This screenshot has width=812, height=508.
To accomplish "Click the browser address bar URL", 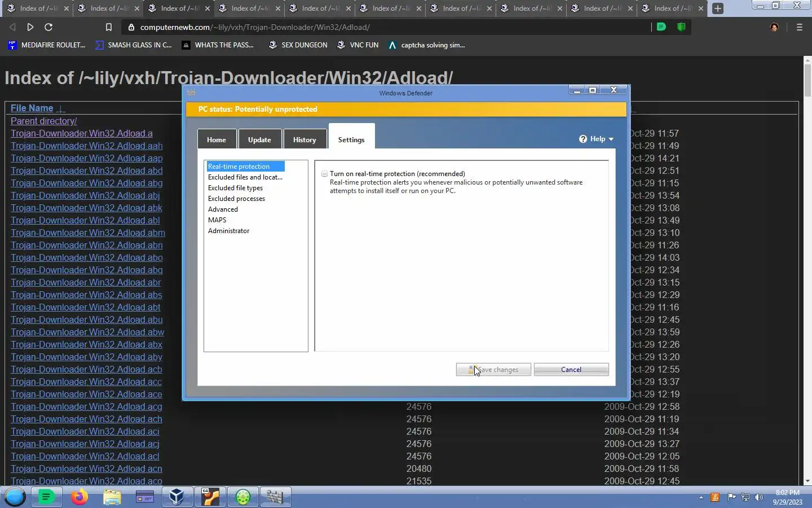I will 255,27.
